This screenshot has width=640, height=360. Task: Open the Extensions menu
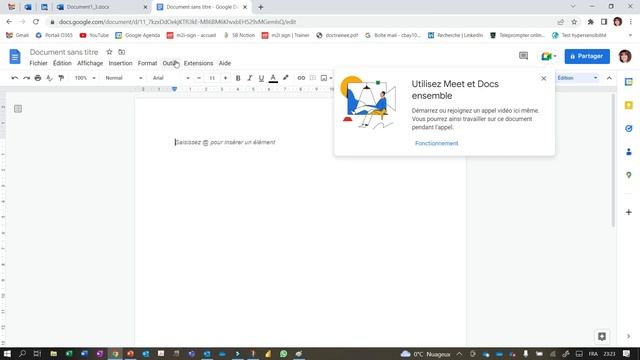pos(198,63)
